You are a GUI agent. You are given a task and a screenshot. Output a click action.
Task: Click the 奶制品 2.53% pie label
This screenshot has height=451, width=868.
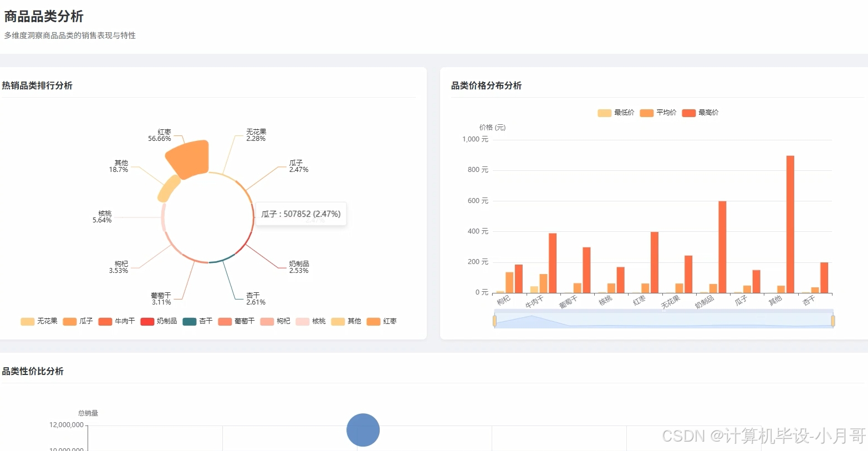point(299,267)
